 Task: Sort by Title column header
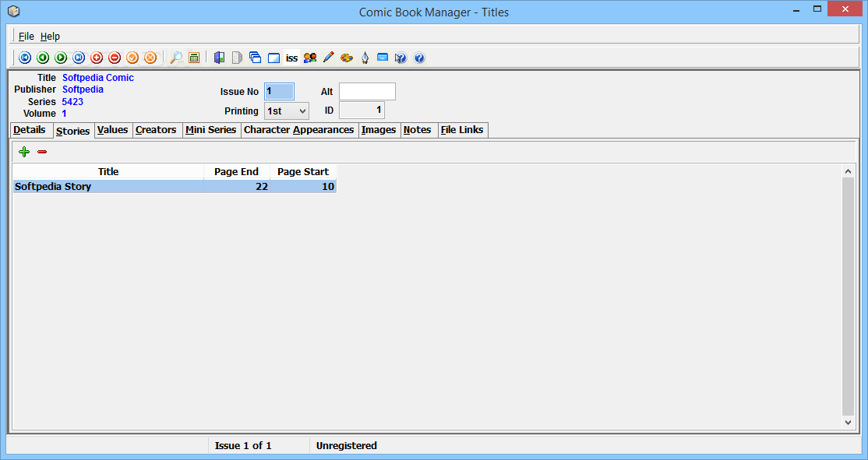tap(108, 171)
